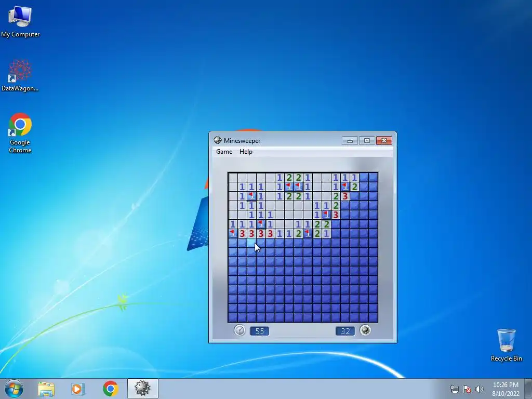This screenshot has height=399, width=532.
Task: Select the Google Chrome desktop shortcut
Action: coord(20,133)
